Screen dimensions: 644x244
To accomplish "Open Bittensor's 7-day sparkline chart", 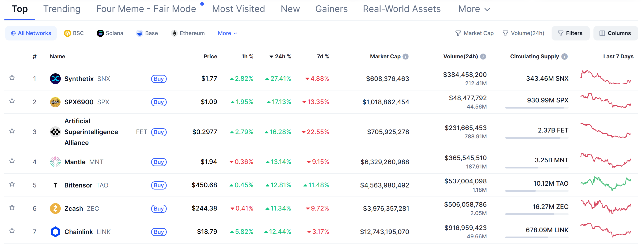I will (x=606, y=184).
